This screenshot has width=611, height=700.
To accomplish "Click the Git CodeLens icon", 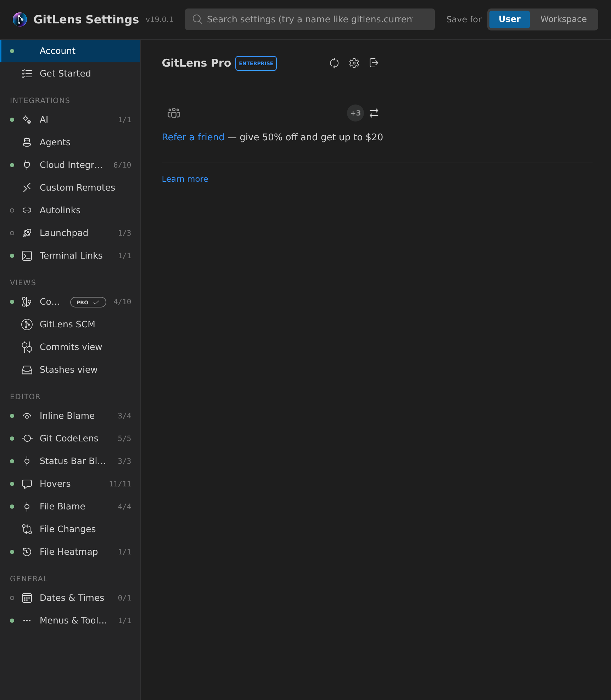I will coord(27,439).
